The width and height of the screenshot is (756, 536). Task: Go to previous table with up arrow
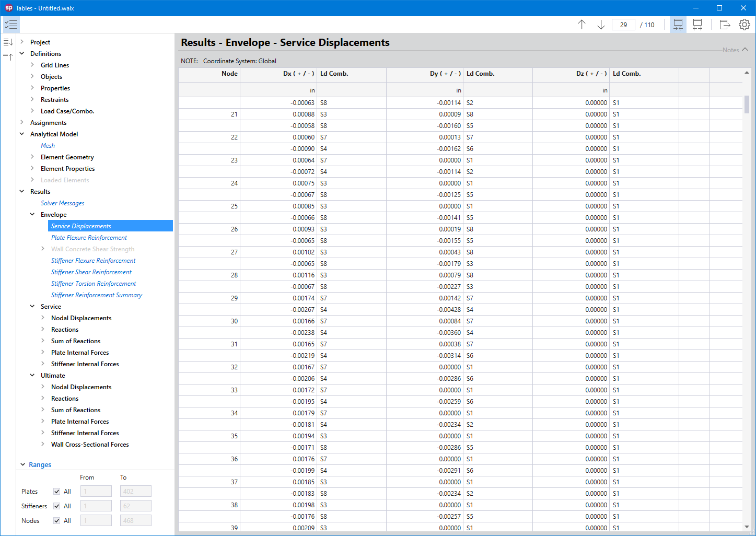click(x=581, y=25)
